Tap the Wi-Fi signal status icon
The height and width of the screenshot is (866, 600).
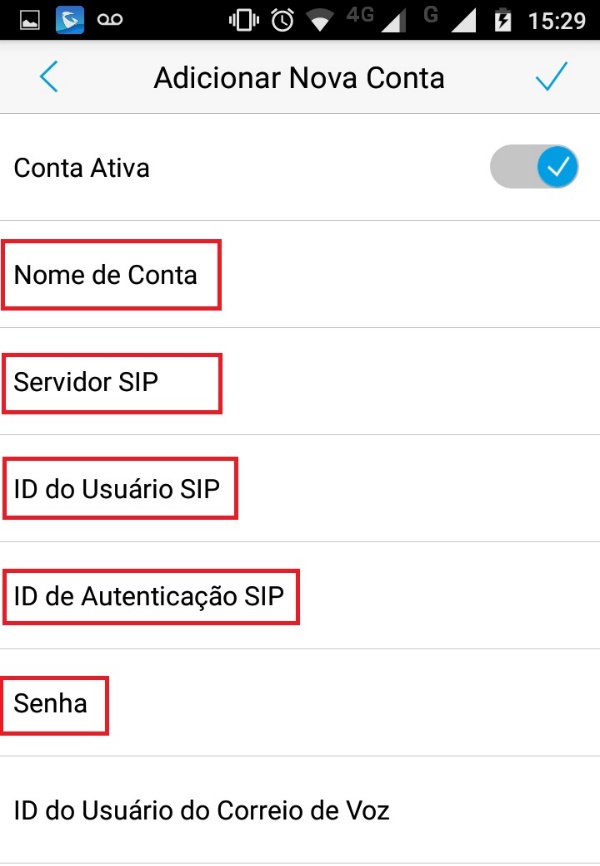tap(320, 20)
